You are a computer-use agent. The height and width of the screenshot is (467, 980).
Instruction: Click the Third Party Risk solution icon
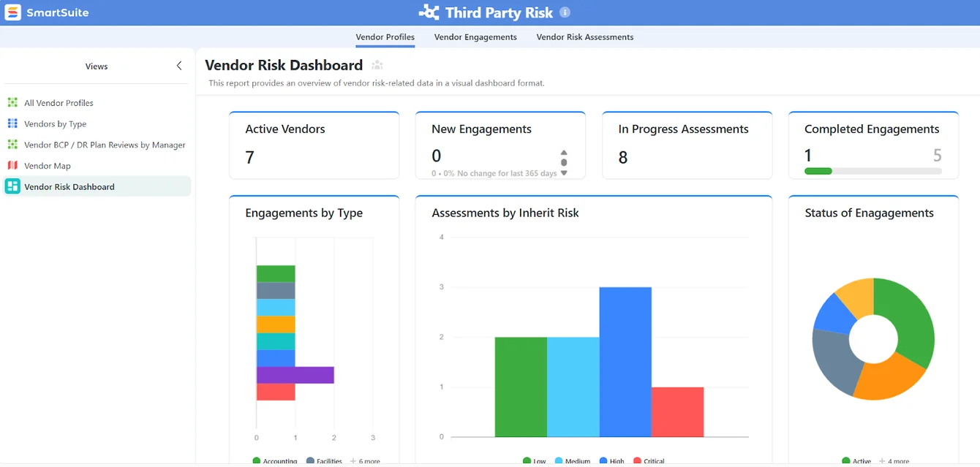pyautogui.click(x=429, y=12)
